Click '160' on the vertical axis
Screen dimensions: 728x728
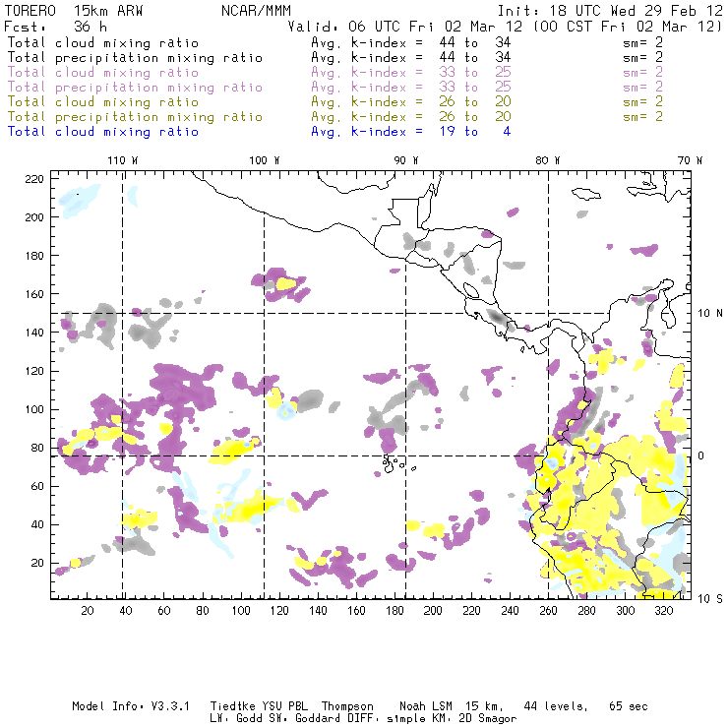coord(34,294)
